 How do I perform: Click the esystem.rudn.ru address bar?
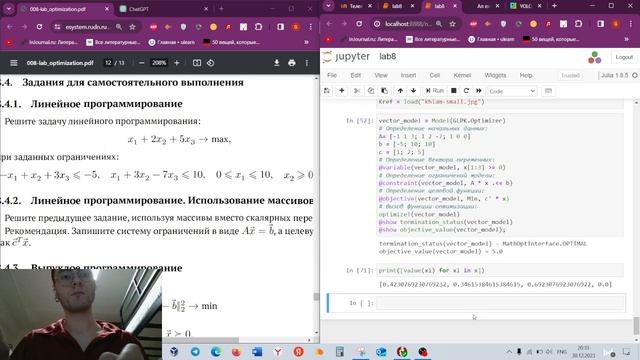[x=87, y=27]
